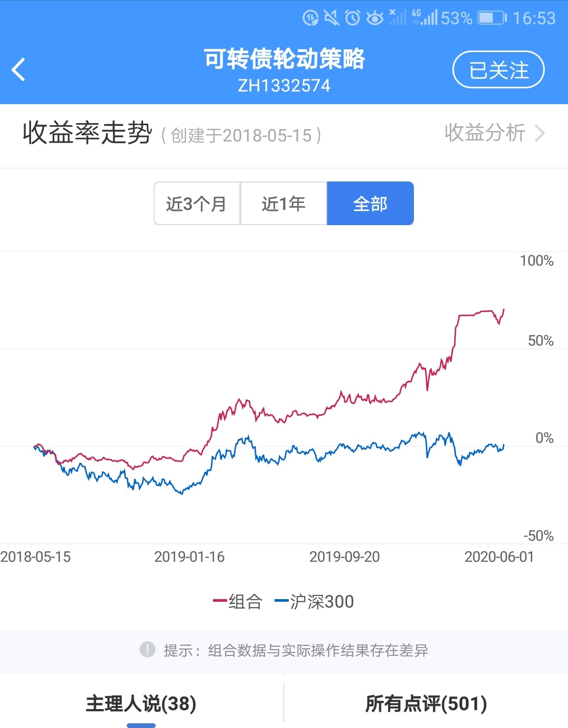568x728 pixels.
Task: Tap the 4G signal strength icon
Action: 425,18
